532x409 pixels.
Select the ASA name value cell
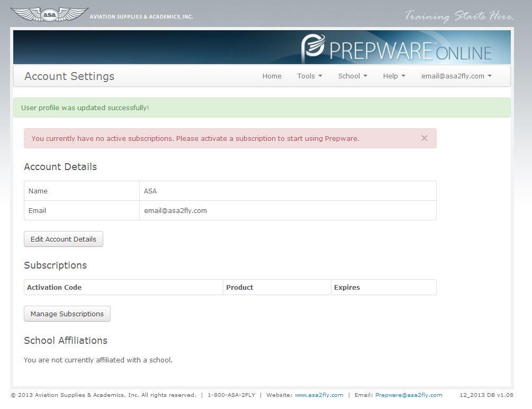[288, 191]
